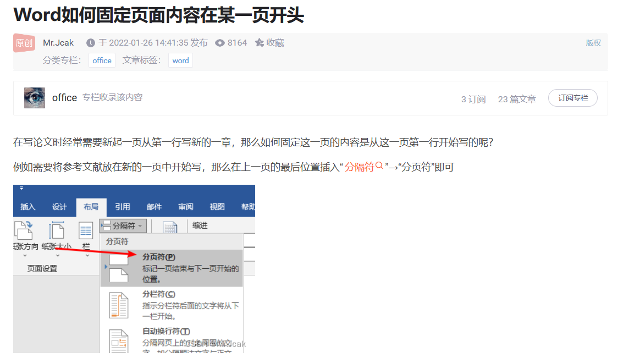This screenshot has width=618, height=364.
Task: Click the 收藏 star icon
Action: click(259, 42)
